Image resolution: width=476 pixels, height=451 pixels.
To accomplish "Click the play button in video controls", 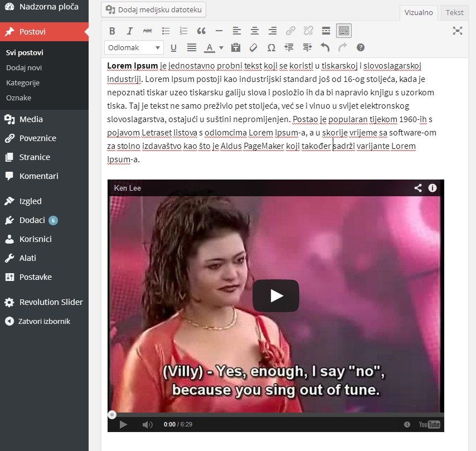I will pyautogui.click(x=123, y=425).
